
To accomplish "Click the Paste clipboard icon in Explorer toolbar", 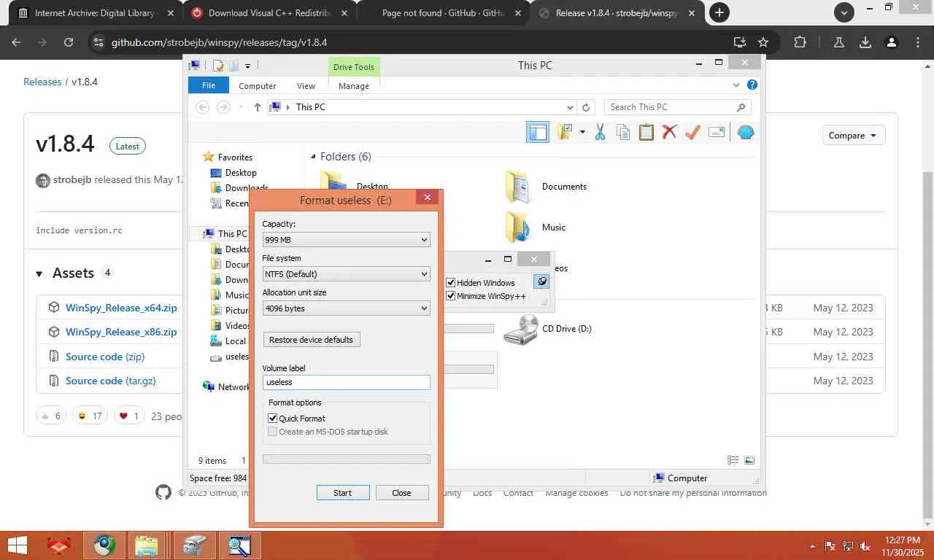I will click(646, 132).
